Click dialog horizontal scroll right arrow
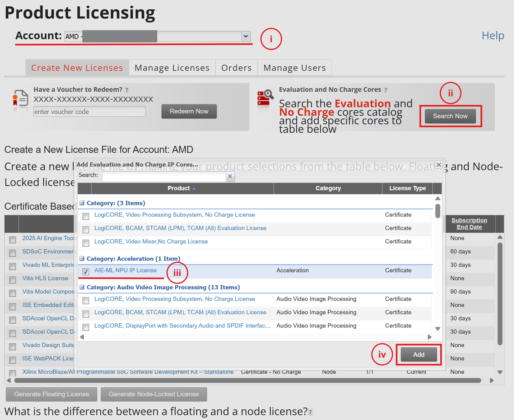This screenshot has height=420, width=514. (429, 337)
